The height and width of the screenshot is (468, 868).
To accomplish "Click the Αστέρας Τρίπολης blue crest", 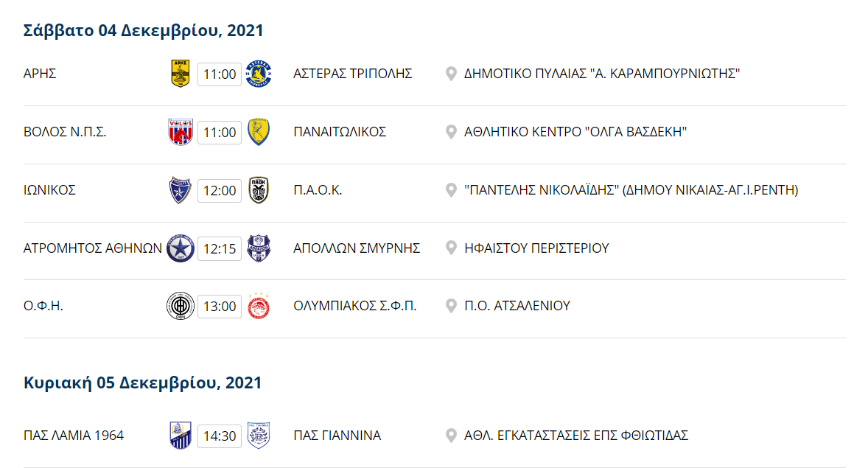I will point(259,74).
